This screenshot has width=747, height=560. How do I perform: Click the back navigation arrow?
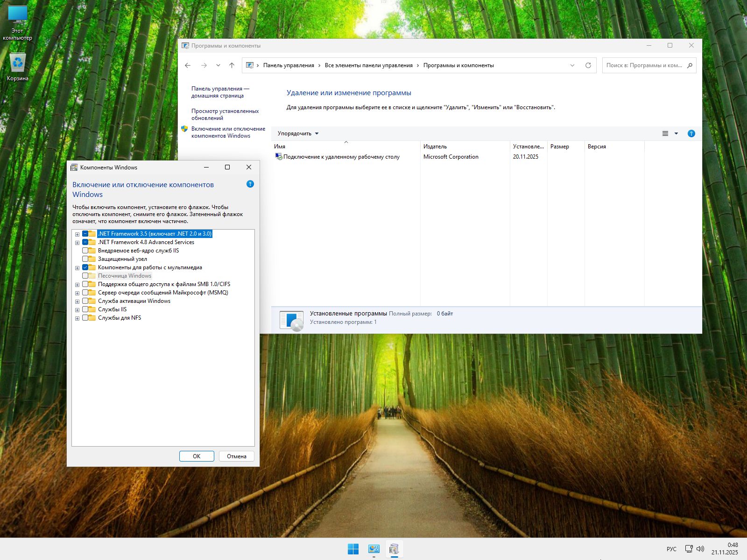[x=188, y=65]
